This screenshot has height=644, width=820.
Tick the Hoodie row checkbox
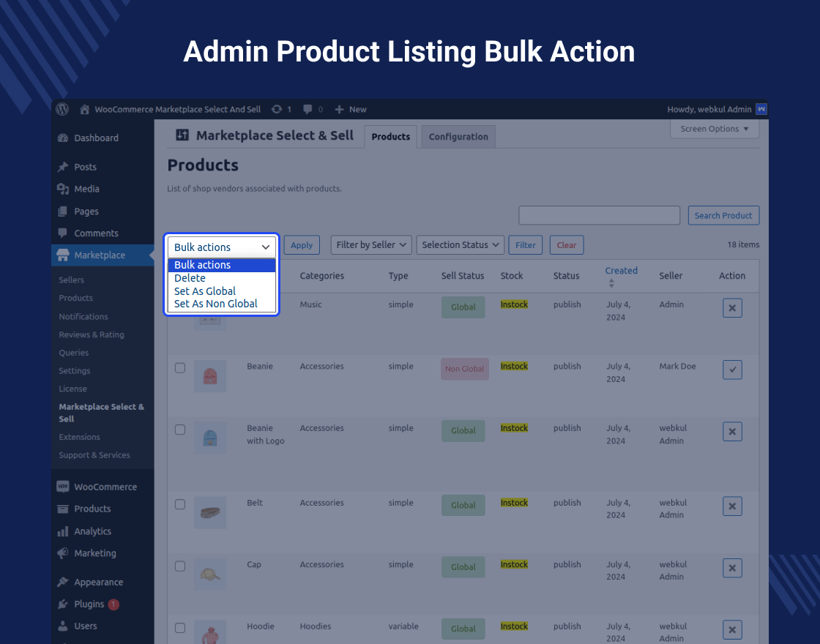pos(180,627)
